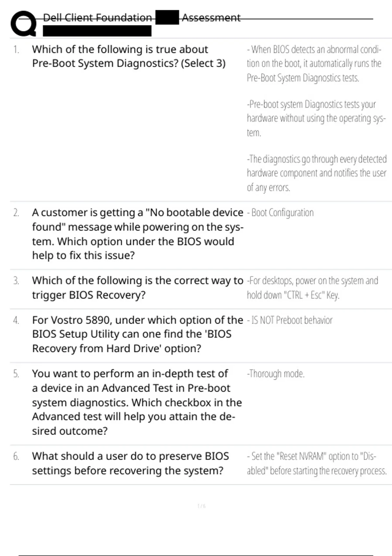Click the answer about diagnostics notifying user of errors
The image size is (392, 556).
point(317,173)
